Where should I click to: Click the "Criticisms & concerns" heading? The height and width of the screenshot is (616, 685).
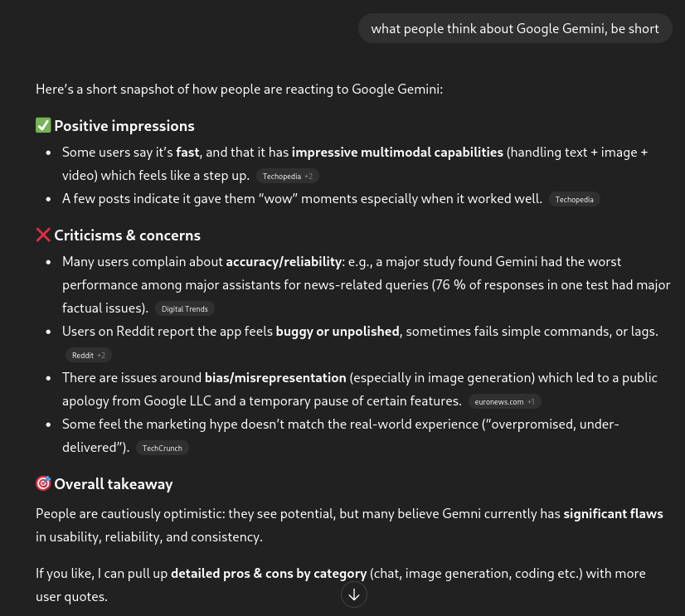tap(128, 235)
